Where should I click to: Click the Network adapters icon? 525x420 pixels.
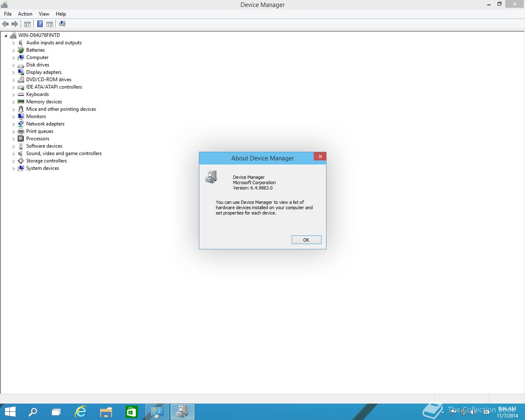[21, 124]
